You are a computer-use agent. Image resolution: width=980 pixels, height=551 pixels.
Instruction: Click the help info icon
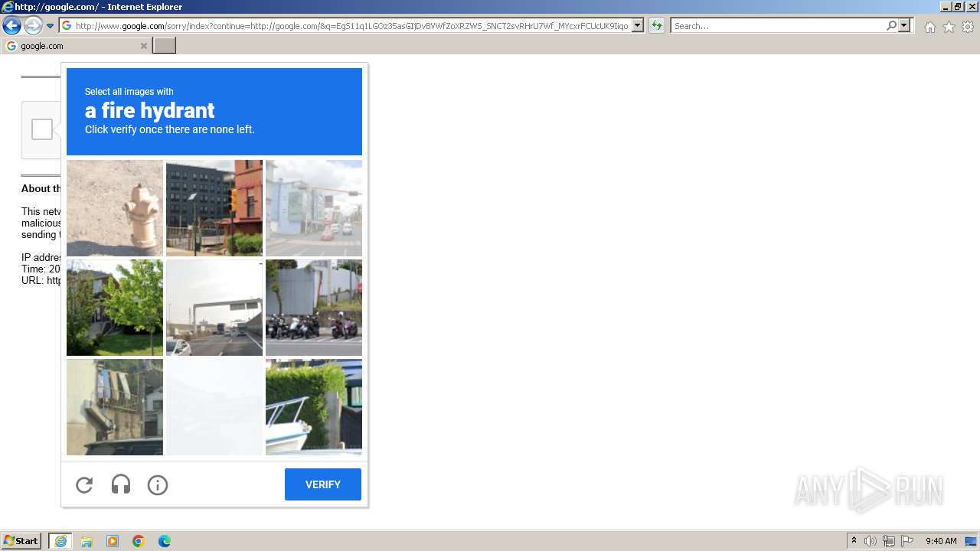click(158, 484)
